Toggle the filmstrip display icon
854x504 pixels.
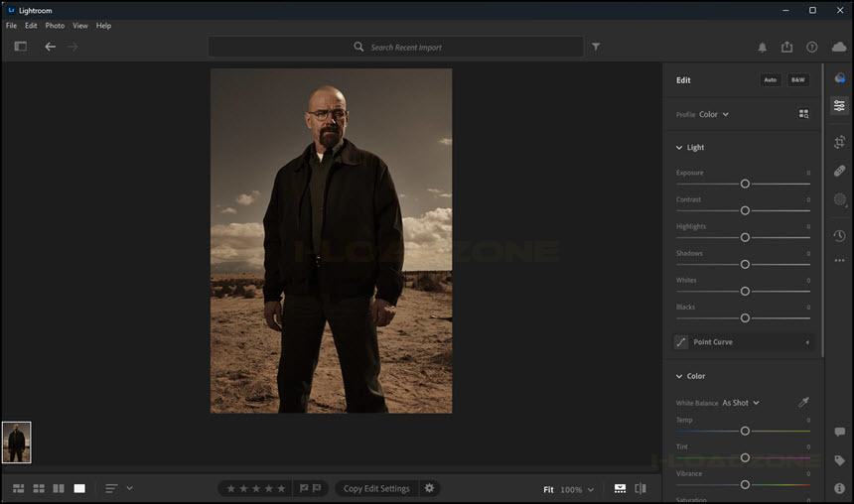(620, 488)
